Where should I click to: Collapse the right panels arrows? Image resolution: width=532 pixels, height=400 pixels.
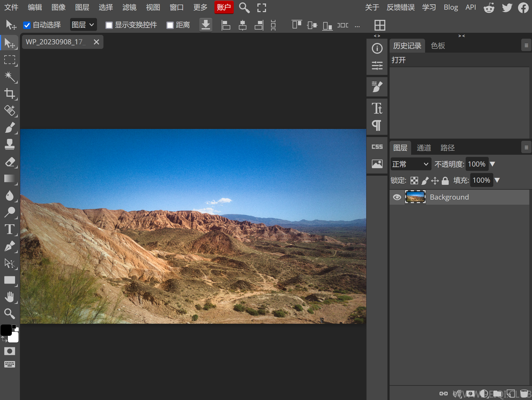pyautogui.click(x=461, y=36)
